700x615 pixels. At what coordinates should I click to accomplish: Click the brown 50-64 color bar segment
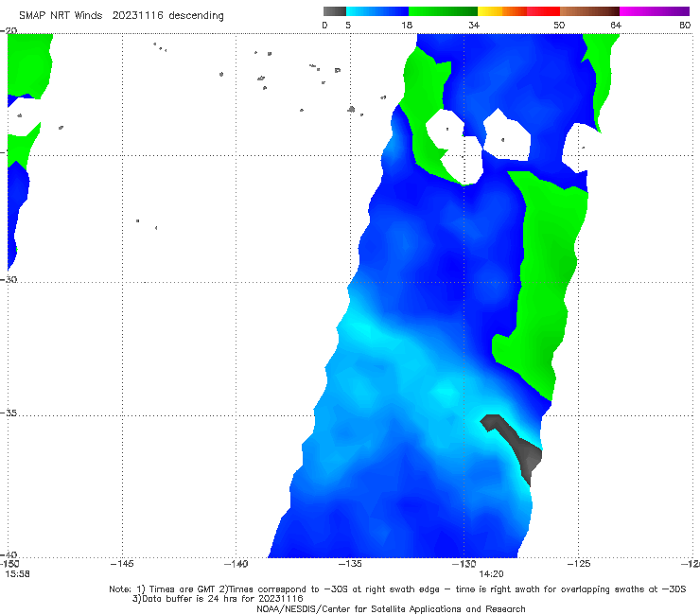(589, 11)
